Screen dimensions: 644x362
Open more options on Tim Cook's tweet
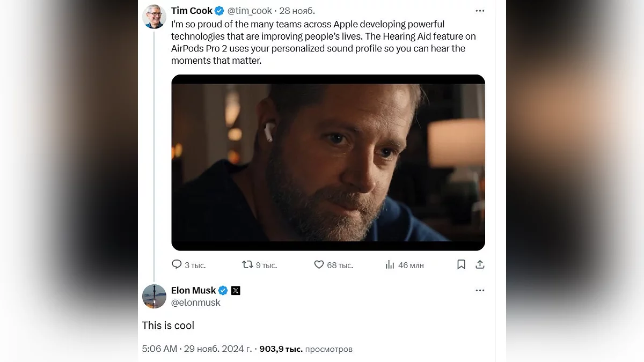480,11
